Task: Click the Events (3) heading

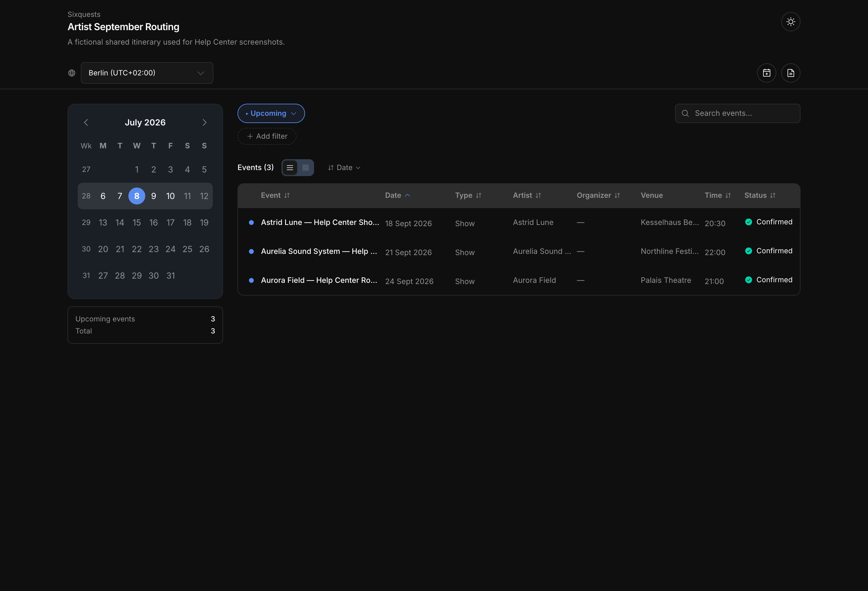Action: click(x=256, y=167)
